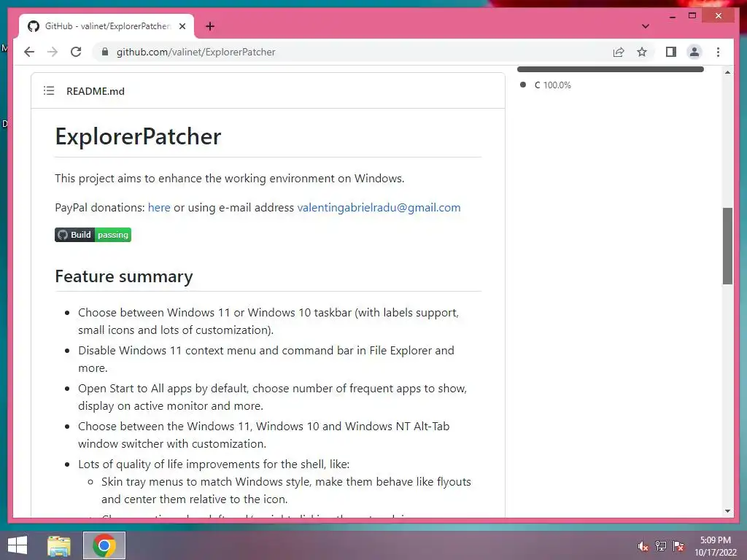Click the valentingabrielradu@gmail.com email link

coord(379,208)
